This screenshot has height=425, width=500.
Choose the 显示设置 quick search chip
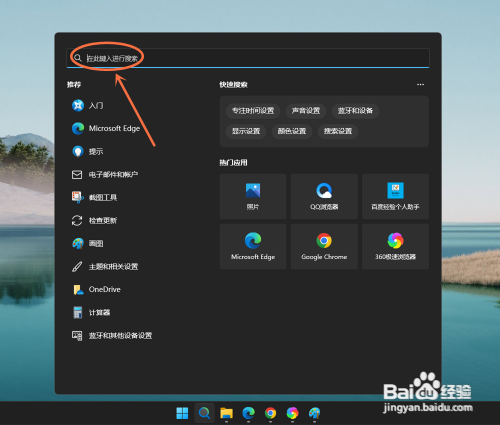tap(246, 131)
